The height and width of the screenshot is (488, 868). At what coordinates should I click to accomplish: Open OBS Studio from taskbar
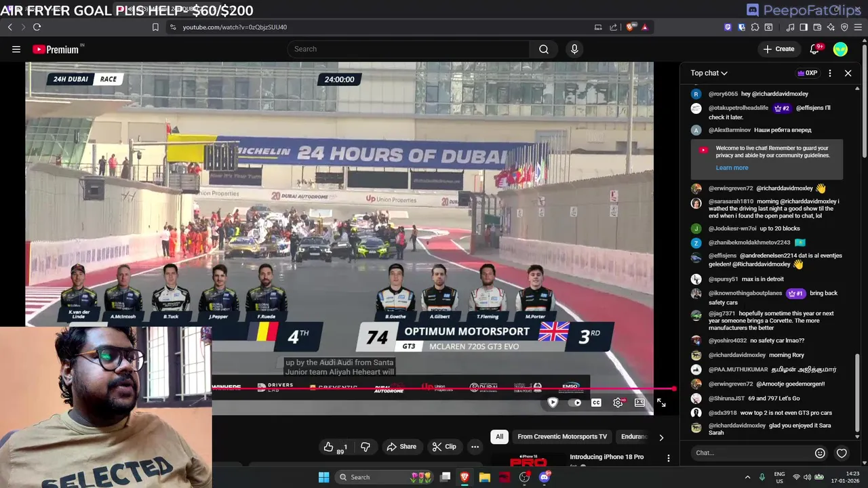pyautogui.click(x=524, y=477)
